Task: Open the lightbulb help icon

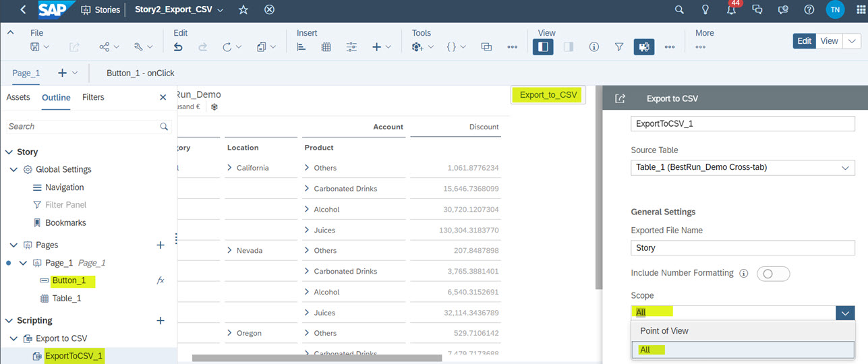Action: click(x=705, y=9)
